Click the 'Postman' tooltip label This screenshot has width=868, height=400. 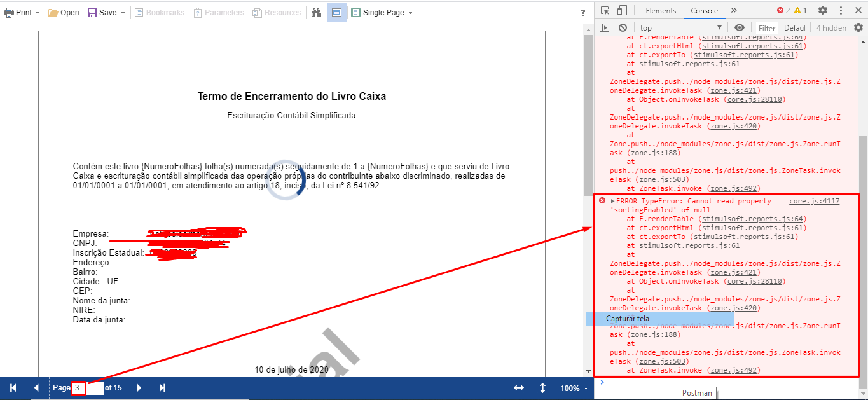pos(697,393)
